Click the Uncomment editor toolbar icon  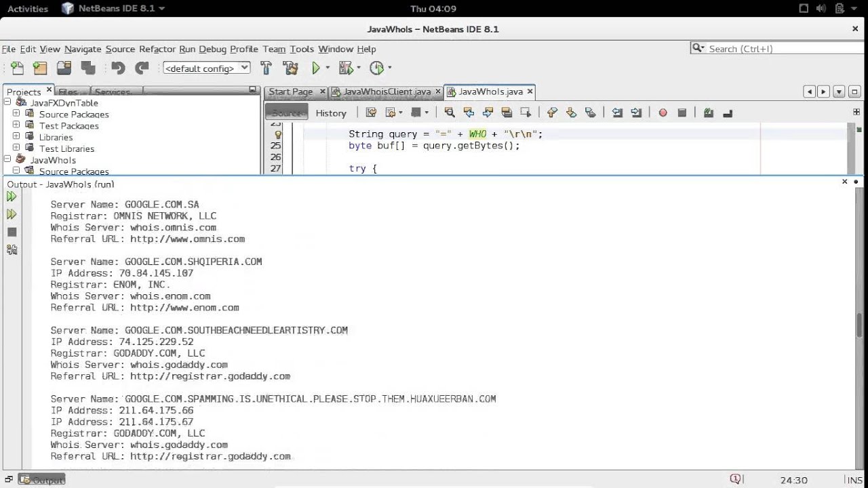point(728,113)
